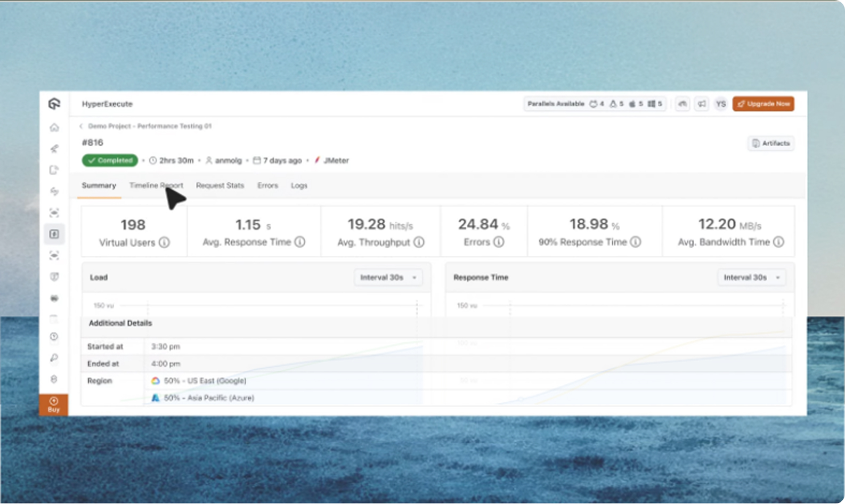Click the info icon beside Errors percentage
The image size is (845, 504).
coord(499,242)
